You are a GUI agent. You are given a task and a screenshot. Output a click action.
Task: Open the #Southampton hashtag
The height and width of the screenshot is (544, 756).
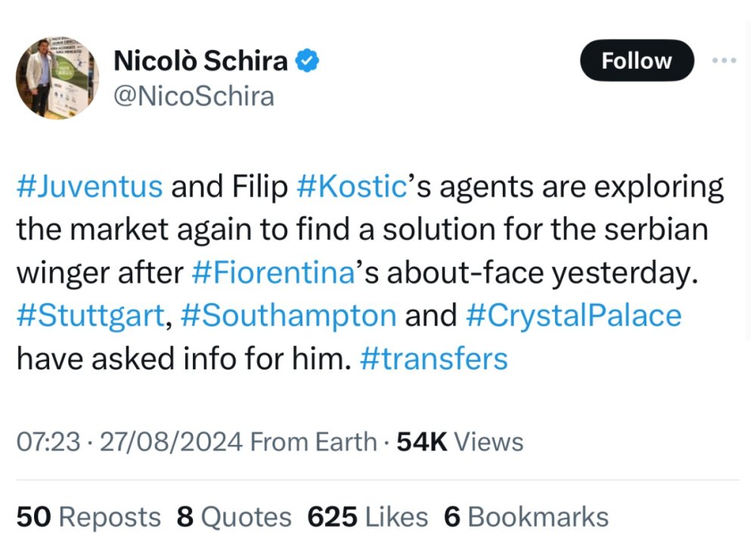coord(289,315)
